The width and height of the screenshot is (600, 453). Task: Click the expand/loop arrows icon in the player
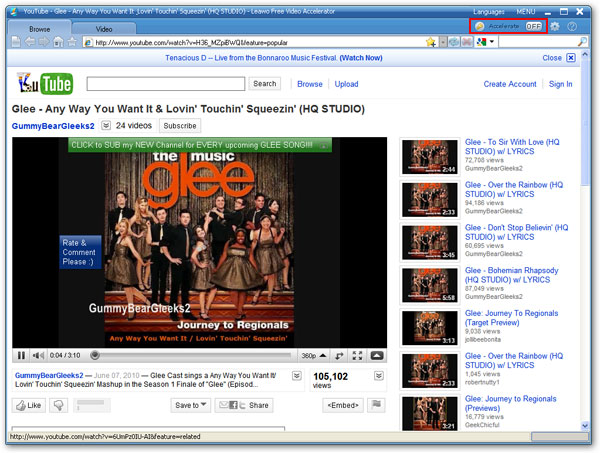coord(339,356)
